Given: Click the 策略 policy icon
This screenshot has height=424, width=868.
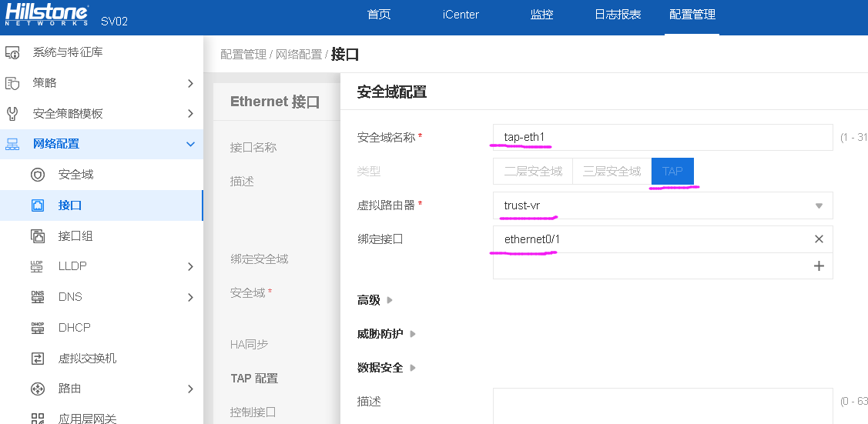Looking at the screenshot, I should tap(12, 83).
